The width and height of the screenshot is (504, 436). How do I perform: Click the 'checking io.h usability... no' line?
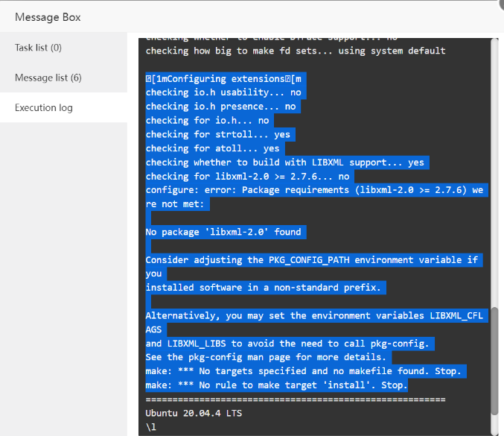click(223, 92)
